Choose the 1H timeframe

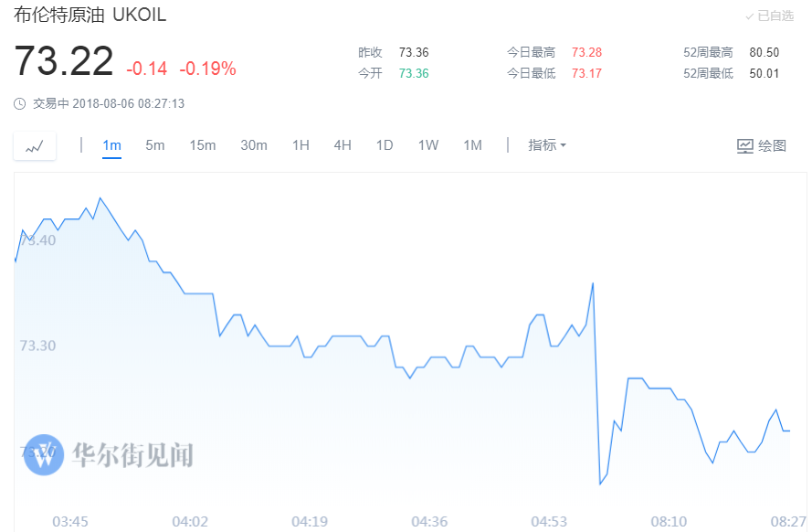click(x=301, y=145)
